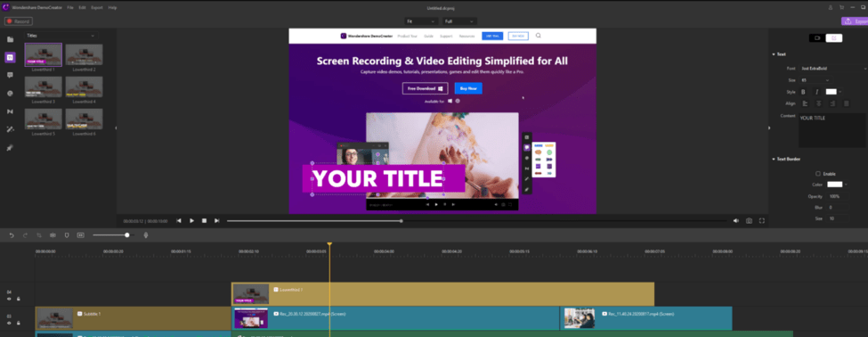Image resolution: width=868 pixels, height=337 pixels.
Task: Select the Lowerthird 4 title thumbnail
Action: (x=84, y=87)
